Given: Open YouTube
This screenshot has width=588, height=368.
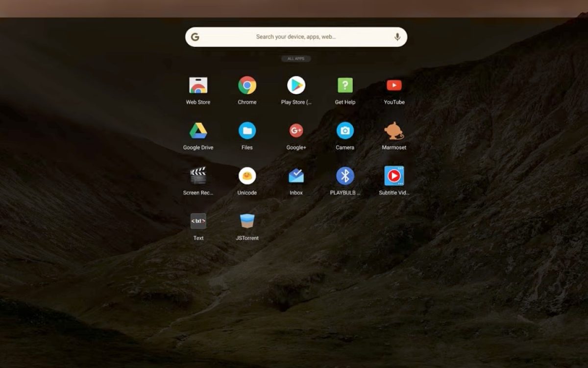Looking at the screenshot, I should 393,86.
